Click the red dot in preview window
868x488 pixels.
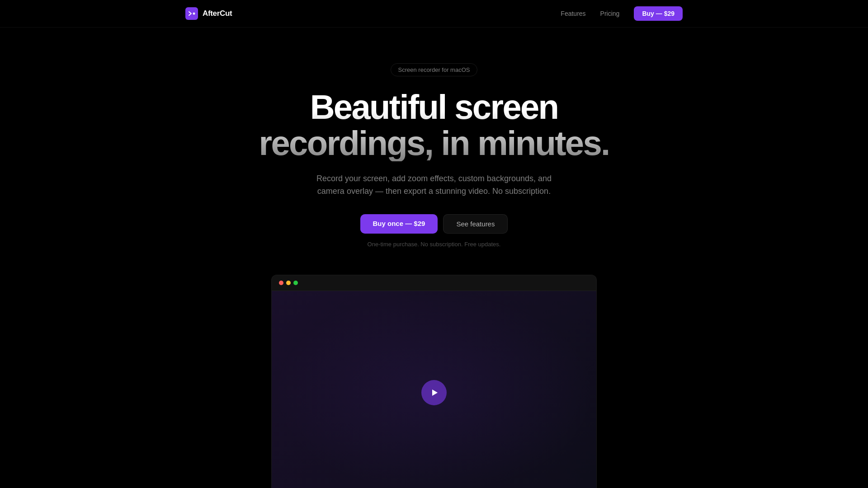click(281, 283)
